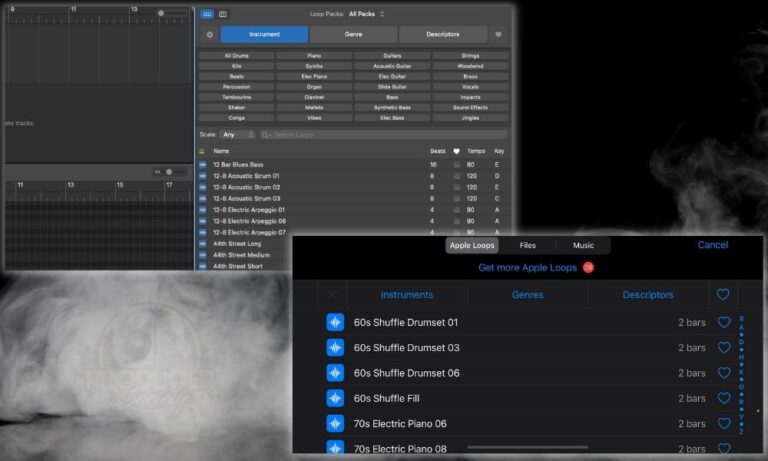Tick favorite checkbox for 12 Bar Blues Bass
Image resolution: width=768 pixels, height=461 pixels.
click(456, 165)
